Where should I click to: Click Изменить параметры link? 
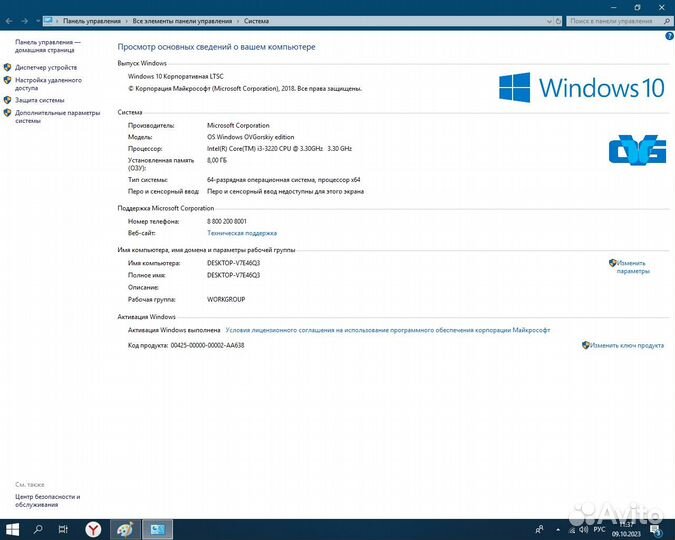632,267
